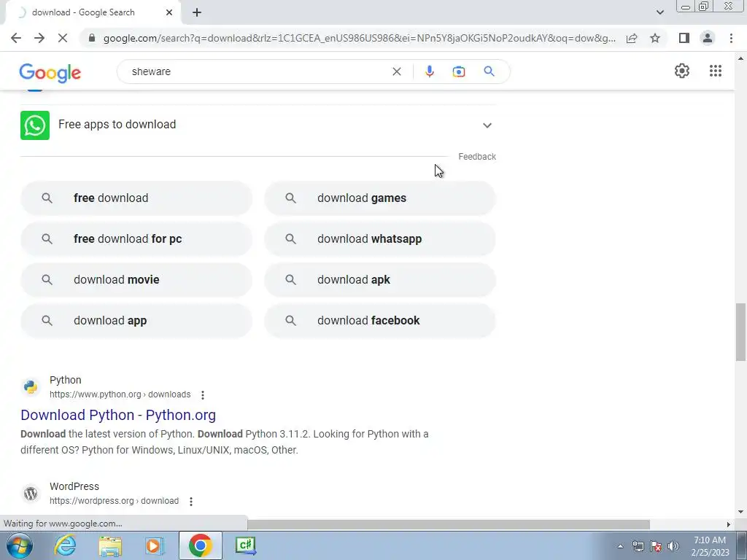Stop loading the page
Viewport: 747px width, 560px height.
coord(63,38)
